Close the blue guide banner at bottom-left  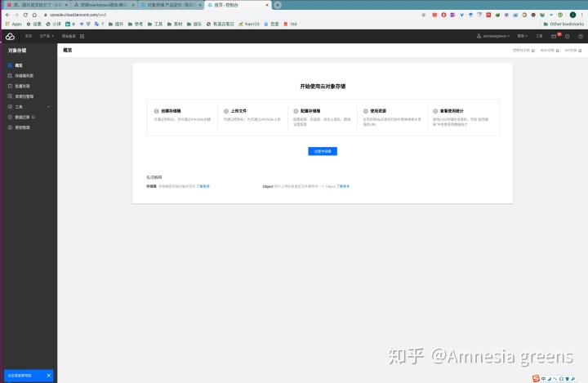(x=48, y=376)
